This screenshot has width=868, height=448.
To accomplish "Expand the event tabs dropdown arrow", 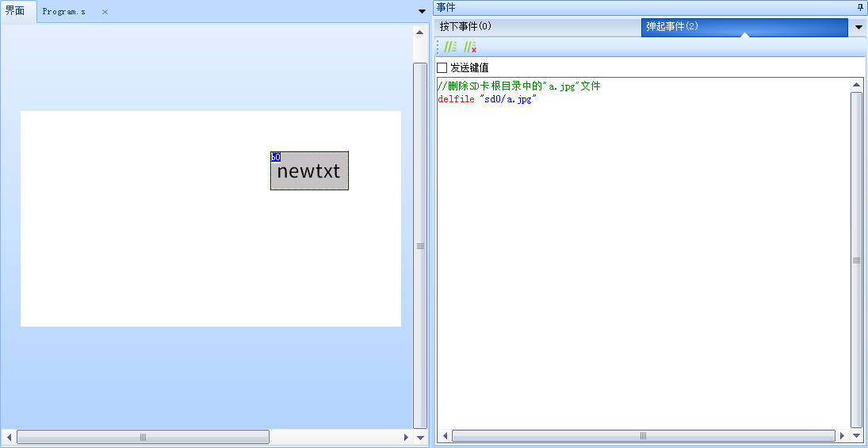I will click(x=858, y=28).
